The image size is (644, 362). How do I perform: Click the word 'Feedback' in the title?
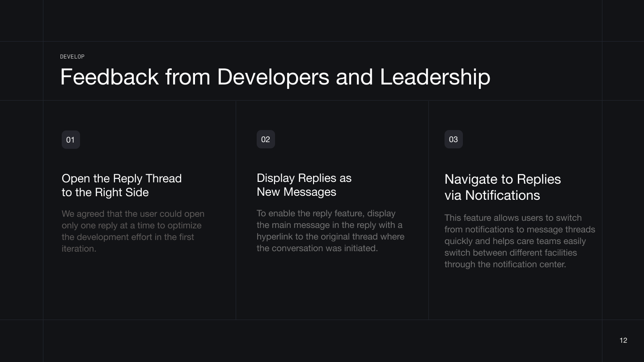tap(109, 77)
